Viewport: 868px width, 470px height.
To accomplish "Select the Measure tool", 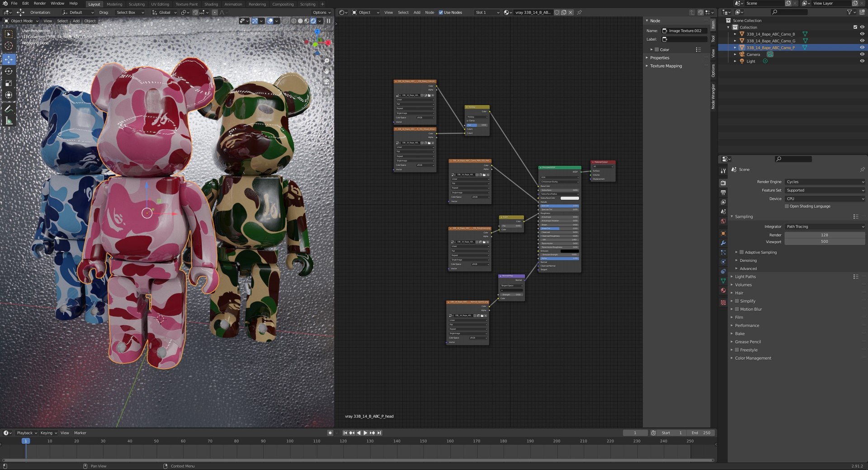I will [x=9, y=120].
